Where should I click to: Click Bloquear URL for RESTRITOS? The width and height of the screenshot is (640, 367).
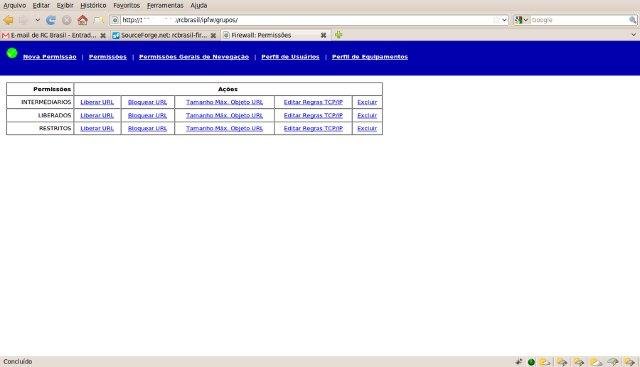coord(147,128)
